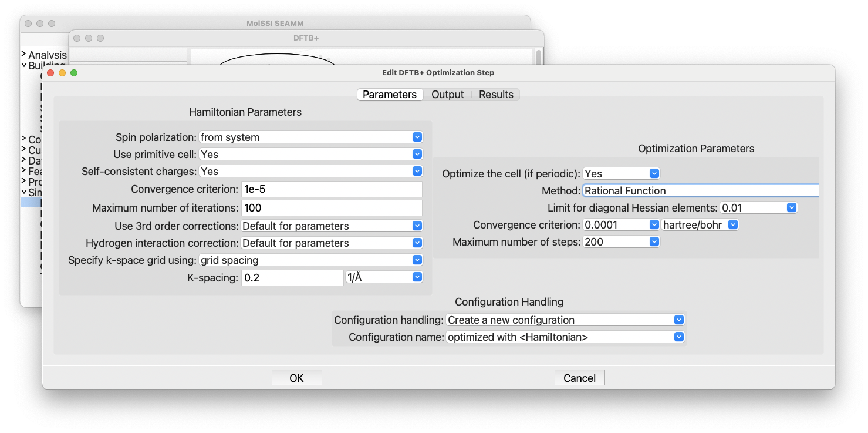Open the Use primitive cell dropdown

click(310, 154)
